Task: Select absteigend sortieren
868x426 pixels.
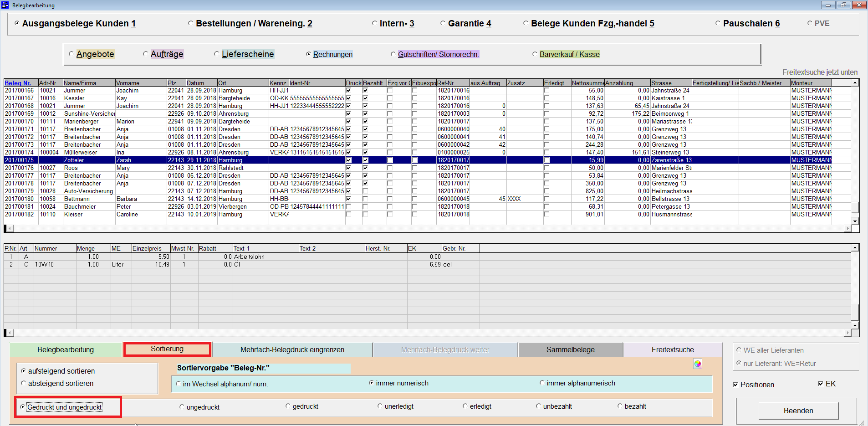Action: (24, 383)
